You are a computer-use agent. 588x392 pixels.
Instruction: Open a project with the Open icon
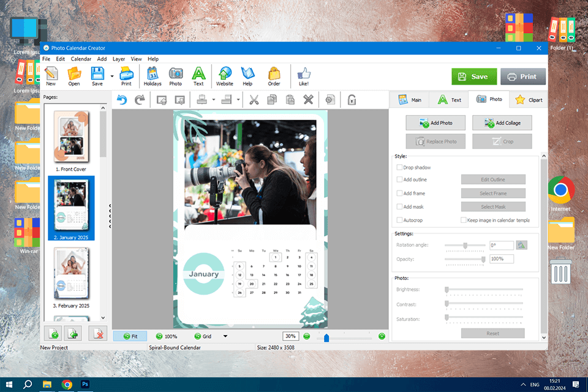(74, 76)
